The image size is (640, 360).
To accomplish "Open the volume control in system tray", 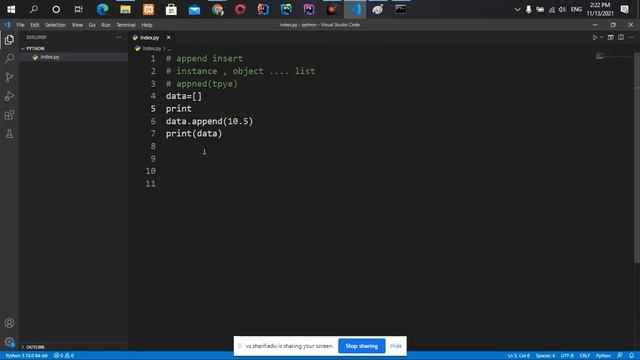I will [x=562, y=9].
